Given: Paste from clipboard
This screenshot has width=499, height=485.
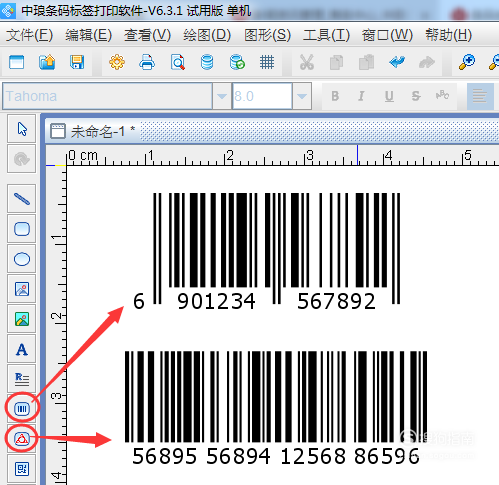Looking at the screenshot, I should click(x=366, y=62).
